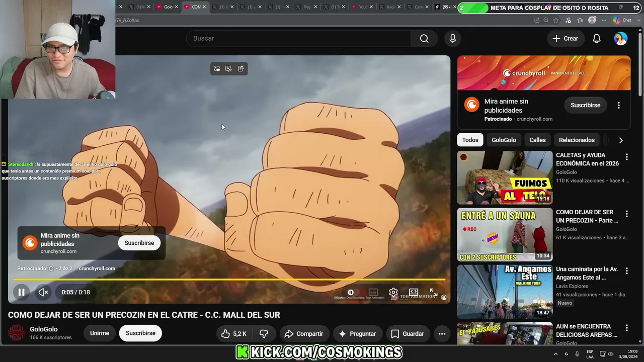Open system volume control in taskbar
The image size is (644, 362).
point(610,354)
